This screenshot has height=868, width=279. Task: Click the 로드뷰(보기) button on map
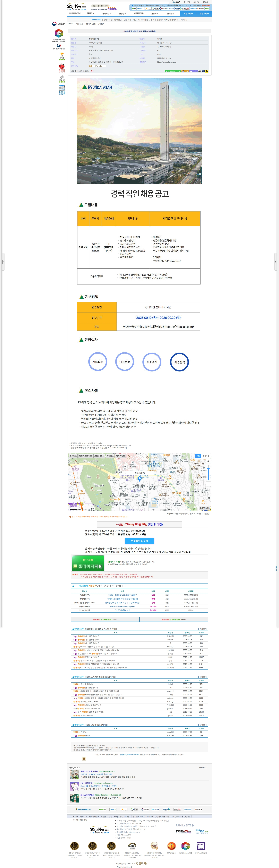[x=204, y=508]
